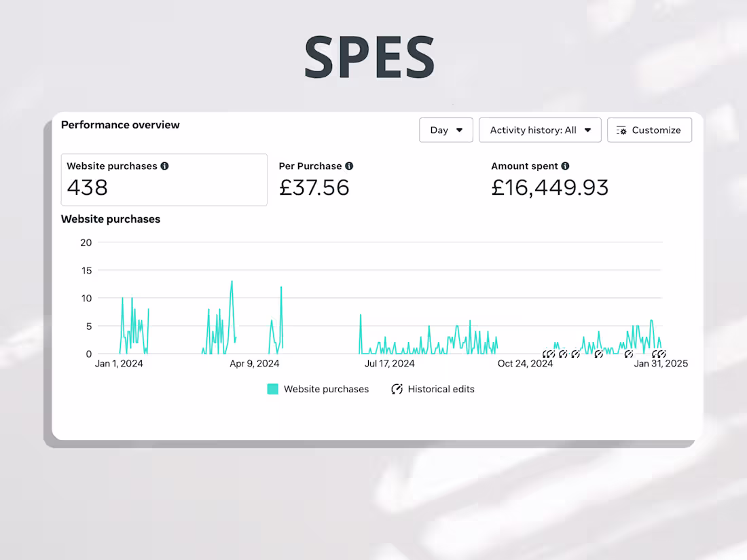Click the info icon beside Website purchases
Screen dimensions: 747x560
tap(164, 166)
